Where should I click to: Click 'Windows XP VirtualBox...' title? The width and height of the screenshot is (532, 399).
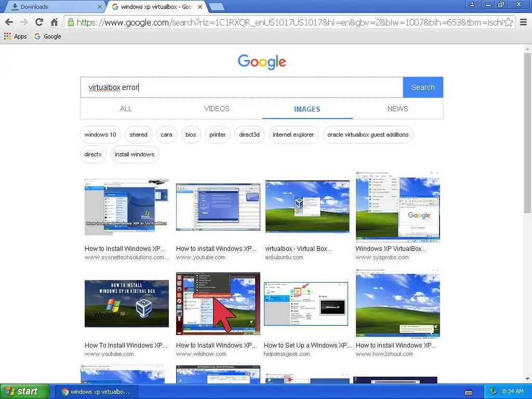(x=391, y=249)
